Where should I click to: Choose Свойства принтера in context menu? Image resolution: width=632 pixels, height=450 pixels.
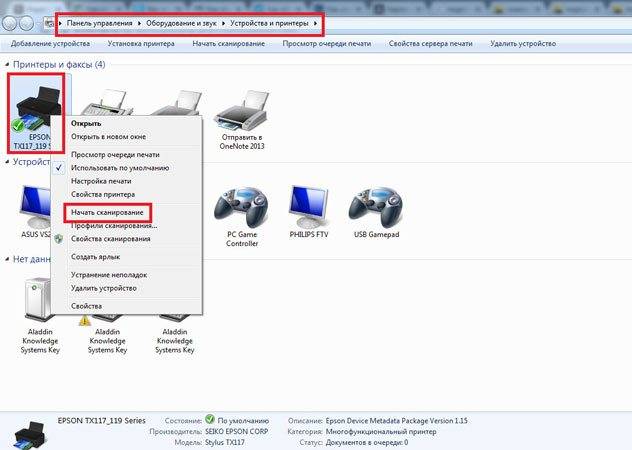click(103, 194)
